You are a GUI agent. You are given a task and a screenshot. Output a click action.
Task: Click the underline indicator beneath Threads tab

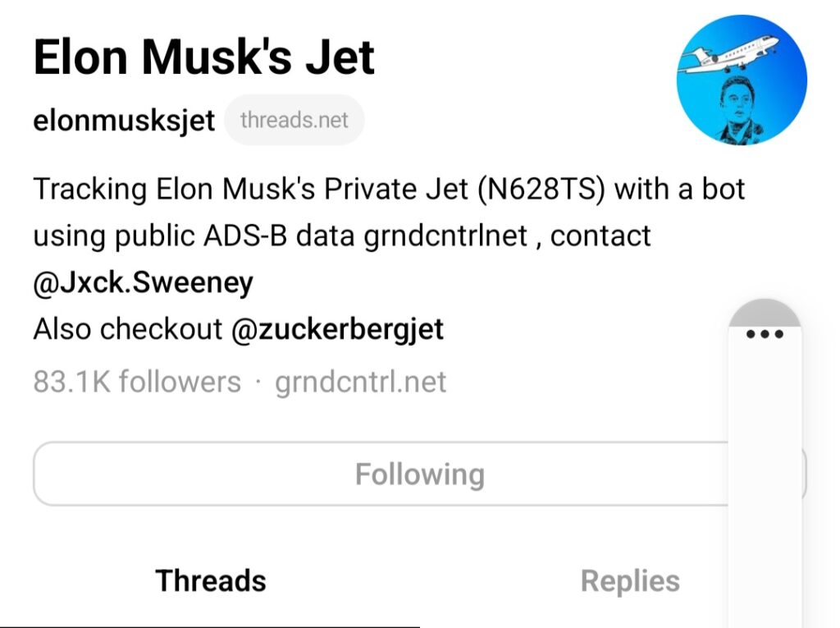[x=210, y=626]
